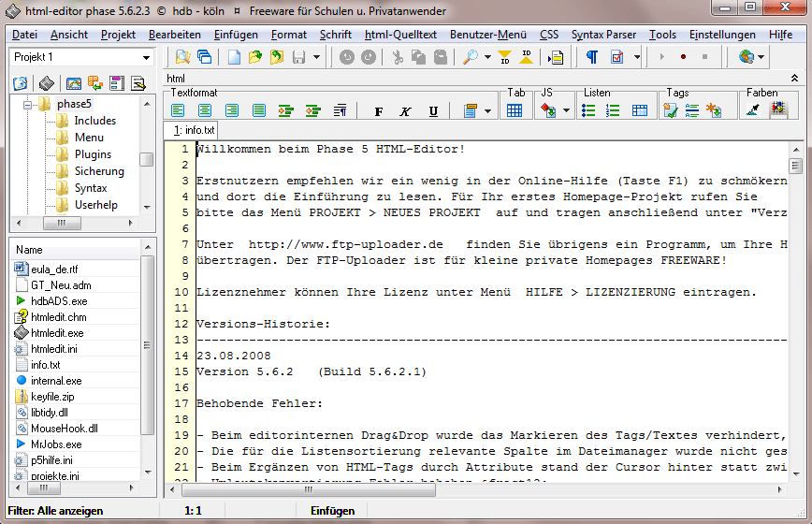The height and width of the screenshot is (524, 812).
Task: Click the Tags checkmark note icon
Action: coord(670,110)
